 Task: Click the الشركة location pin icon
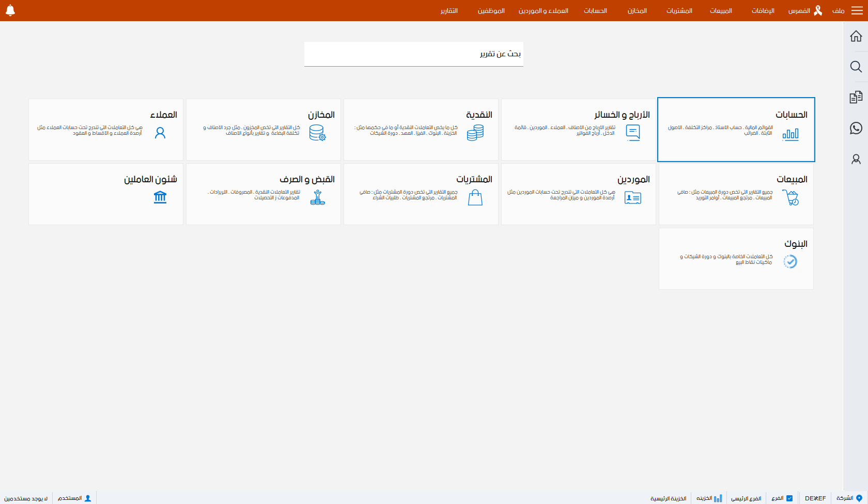pos(859,498)
